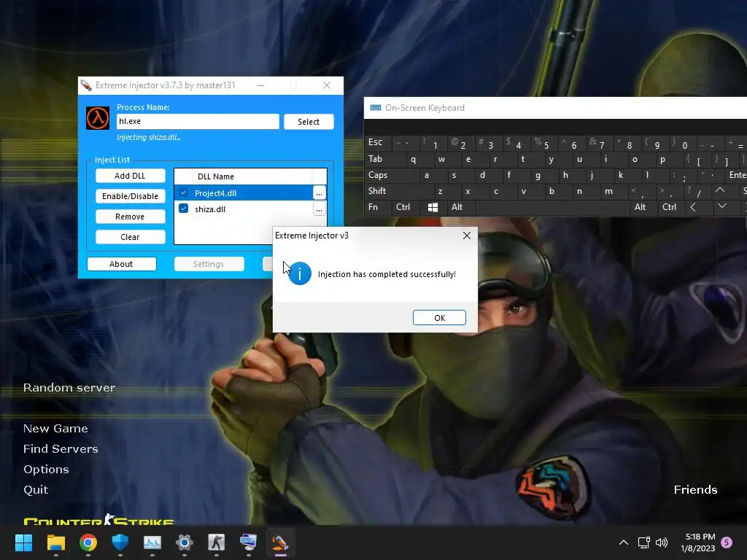Viewport: 747px width, 560px height.
Task: Open the performance monitor taskbar icon
Action: [152, 542]
